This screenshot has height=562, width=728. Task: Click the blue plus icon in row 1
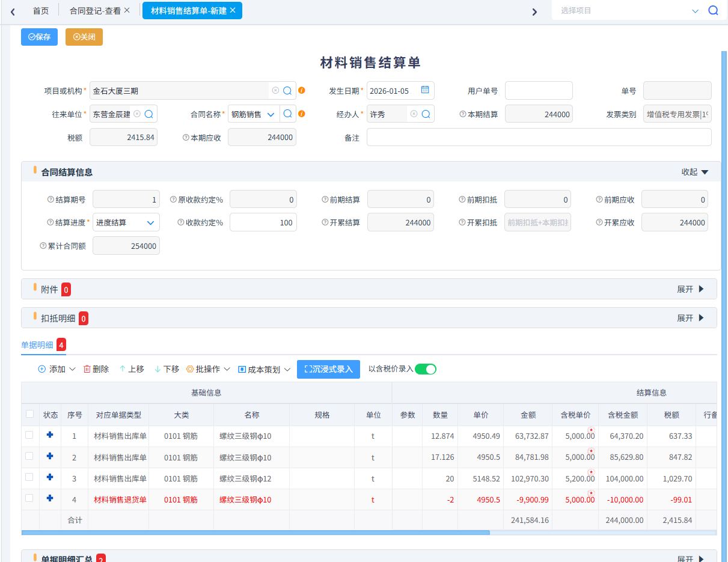[x=50, y=435]
